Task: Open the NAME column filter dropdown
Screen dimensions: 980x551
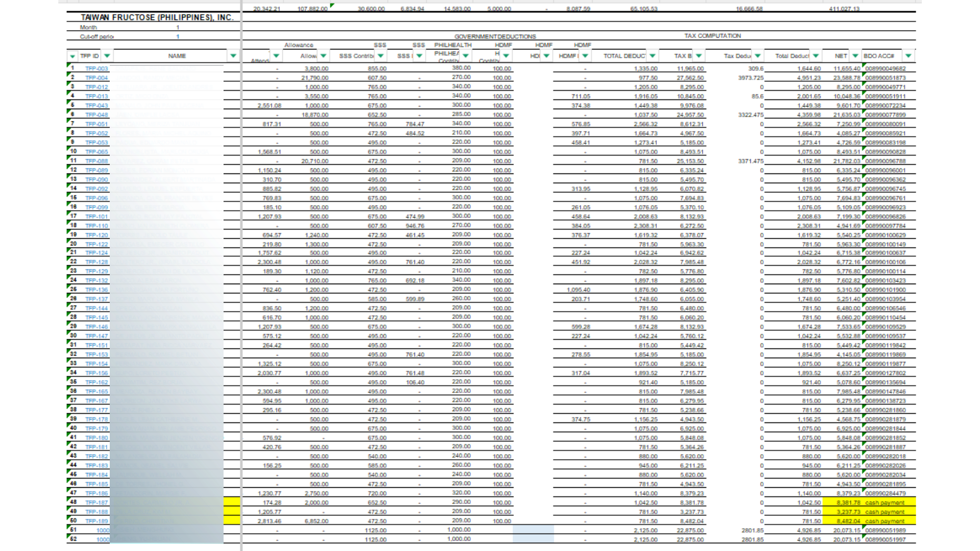Action: [233, 56]
